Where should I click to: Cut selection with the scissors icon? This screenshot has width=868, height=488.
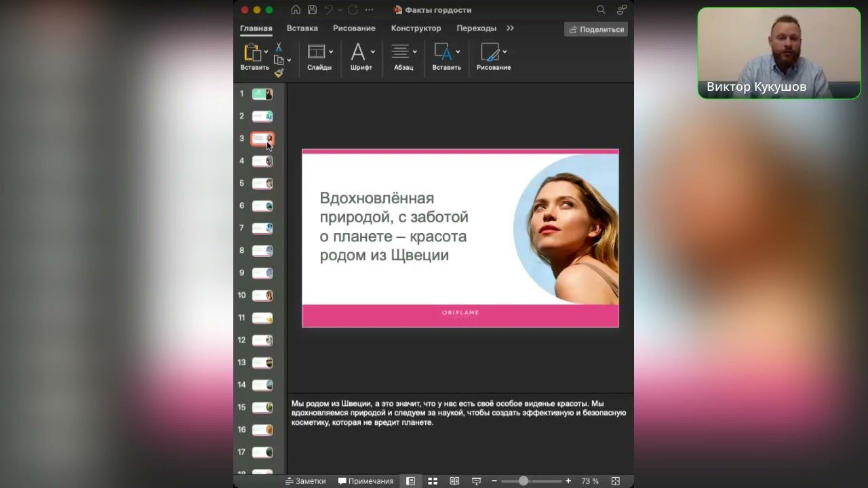[x=278, y=47]
